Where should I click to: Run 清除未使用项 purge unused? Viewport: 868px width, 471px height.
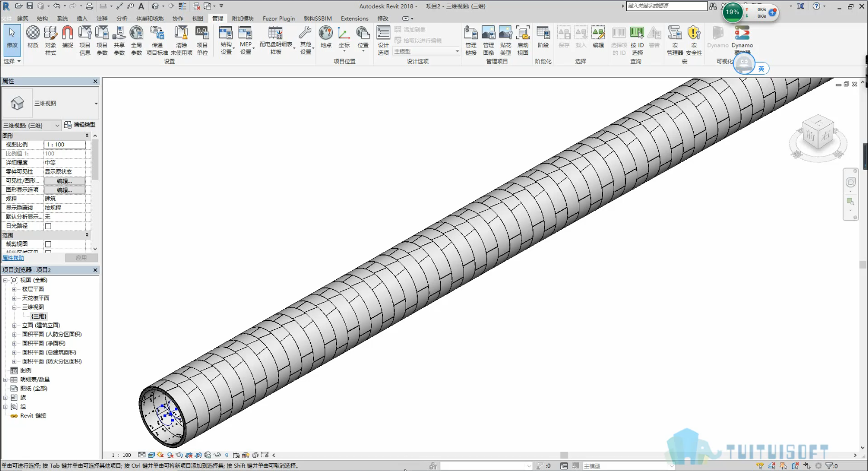(181, 41)
